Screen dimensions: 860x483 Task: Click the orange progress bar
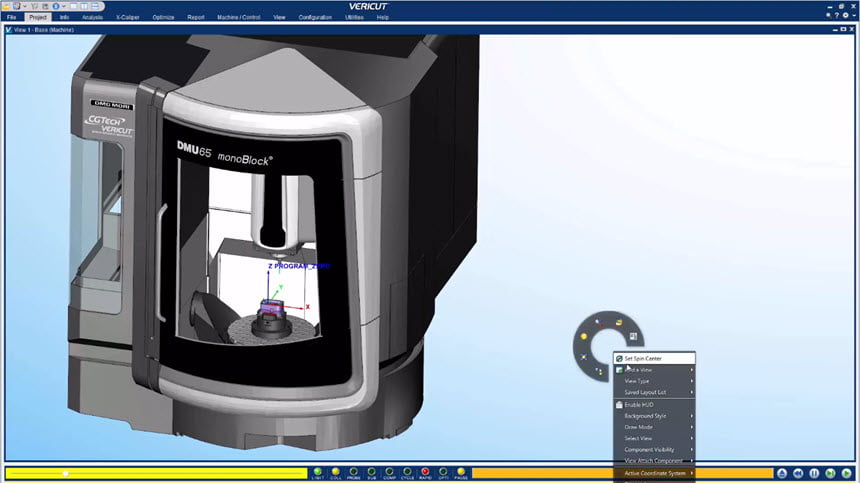click(623, 473)
